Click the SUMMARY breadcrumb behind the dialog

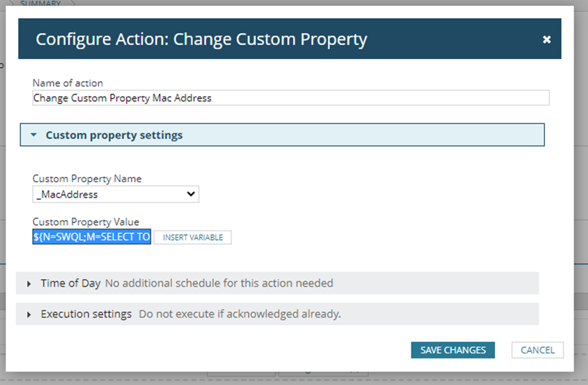tap(40, 4)
